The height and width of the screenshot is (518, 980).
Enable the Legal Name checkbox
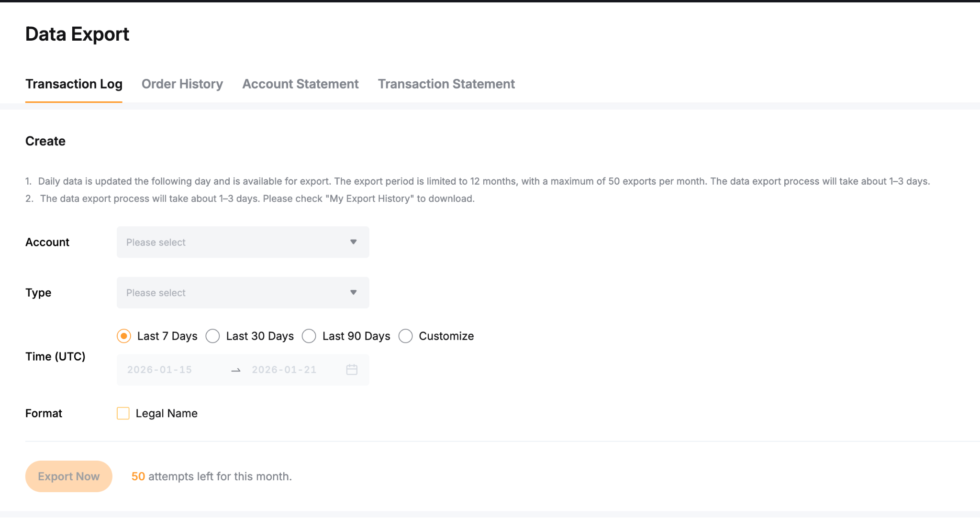click(123, 413)
